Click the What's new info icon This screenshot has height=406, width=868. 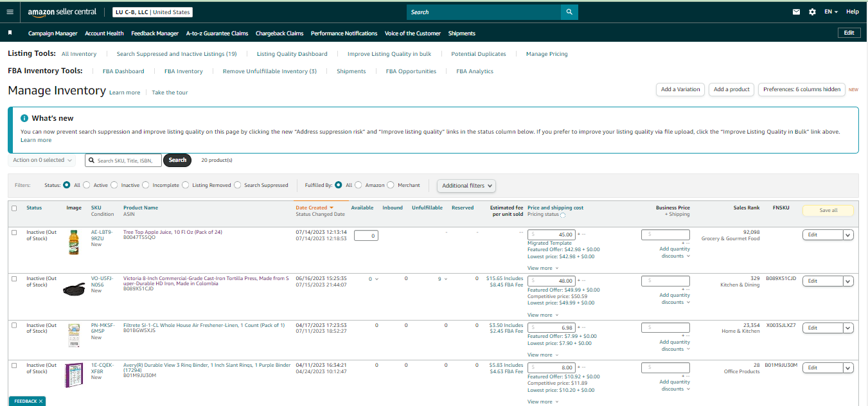click(x=24, y=118)
